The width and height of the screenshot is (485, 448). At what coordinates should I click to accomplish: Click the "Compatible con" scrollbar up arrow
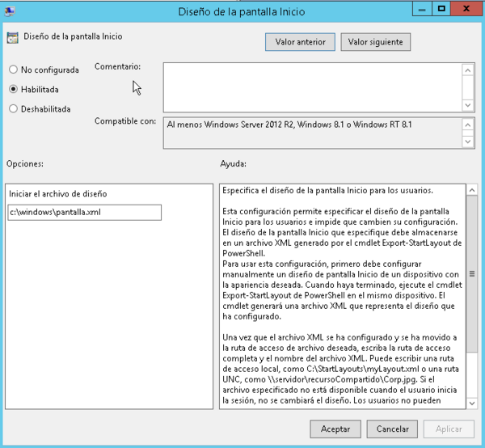468,125
